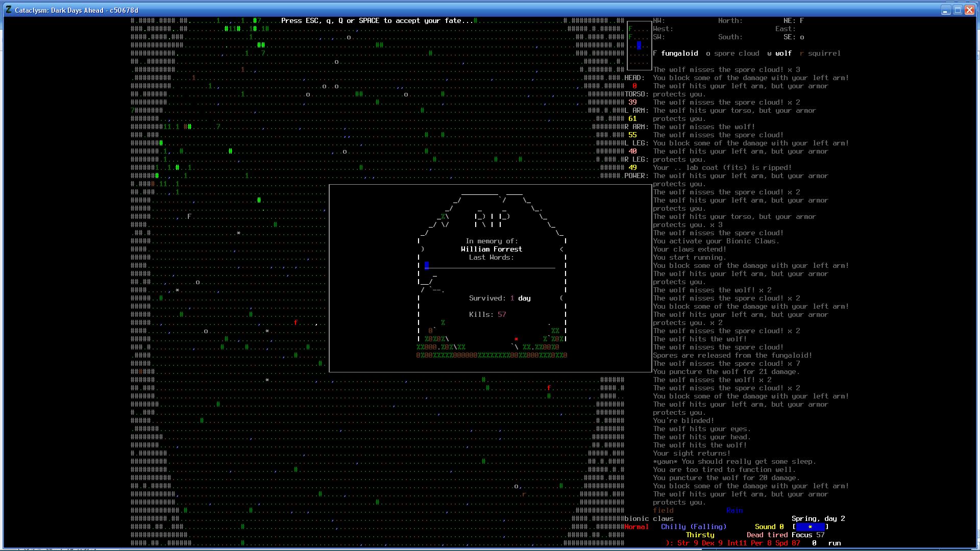Click the r squirrel legend entry

coord(820,54)
